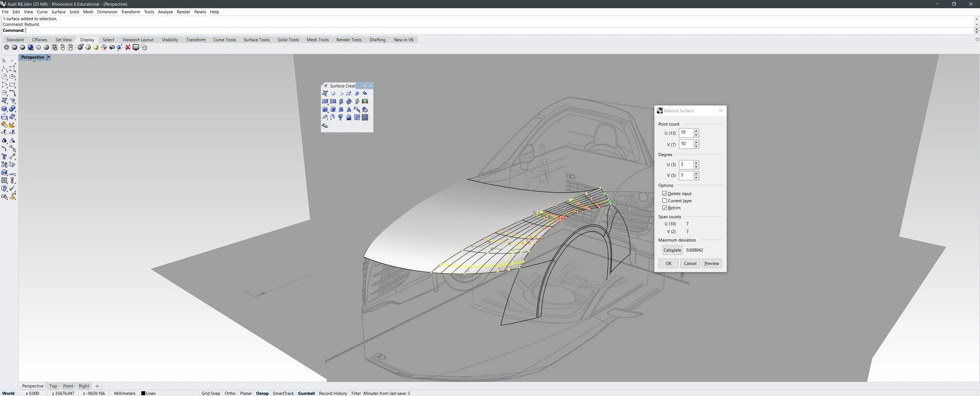This screenshot has height=396, width=980.
Task: Enable the Current layer checkbox
Action: 664,201
